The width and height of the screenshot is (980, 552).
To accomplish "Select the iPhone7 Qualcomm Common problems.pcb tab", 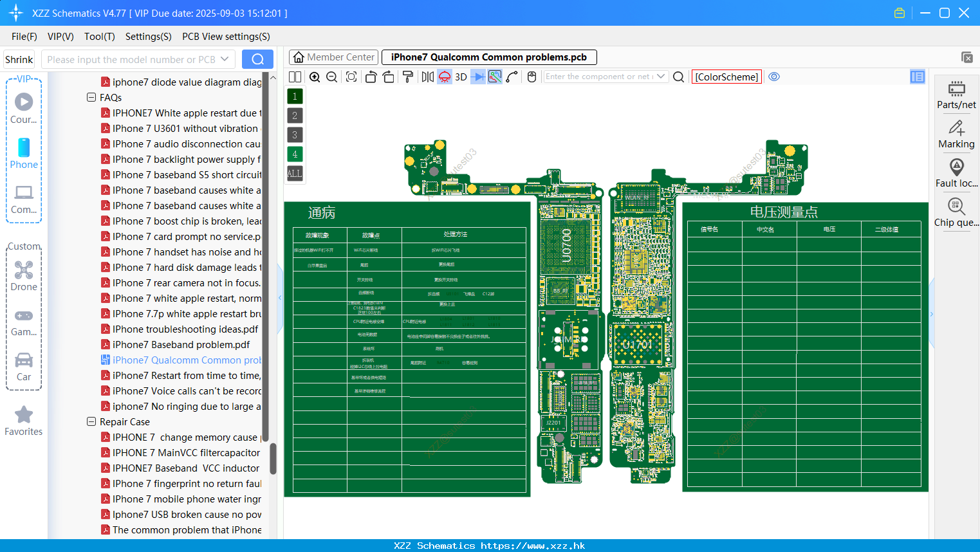I will click(x=489, y=57).
